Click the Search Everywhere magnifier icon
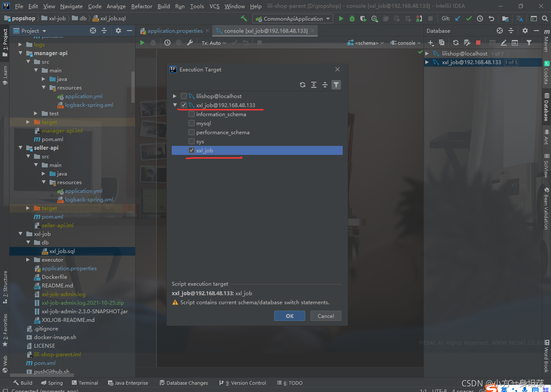The width and height of the screenshot is (551, 392). (545, 19)
